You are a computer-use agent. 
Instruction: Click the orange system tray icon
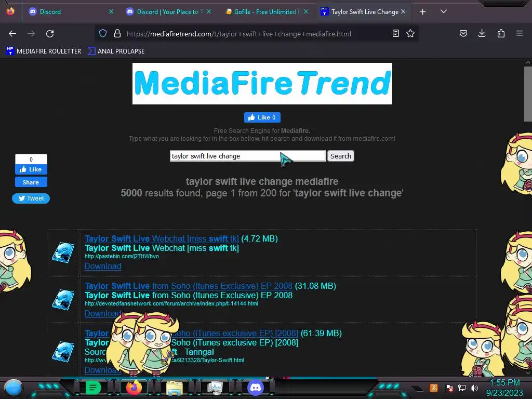(x=434, y=388)
